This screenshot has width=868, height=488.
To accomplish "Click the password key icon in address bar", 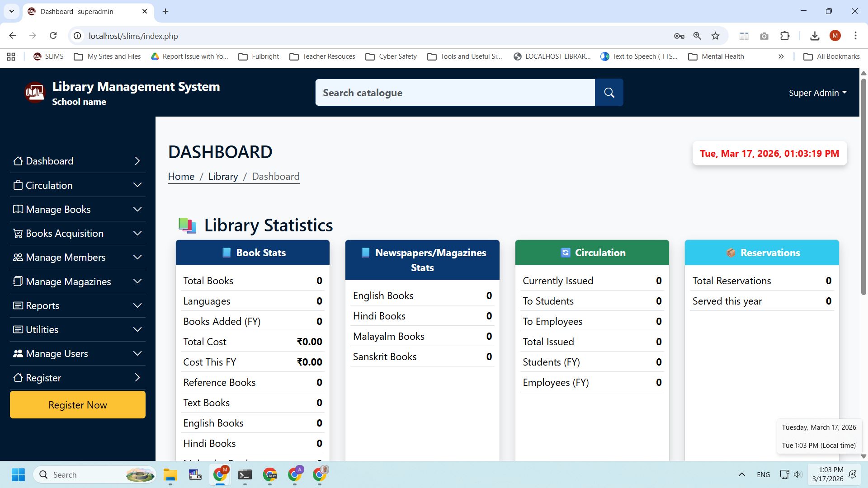I will pos(679,36).
